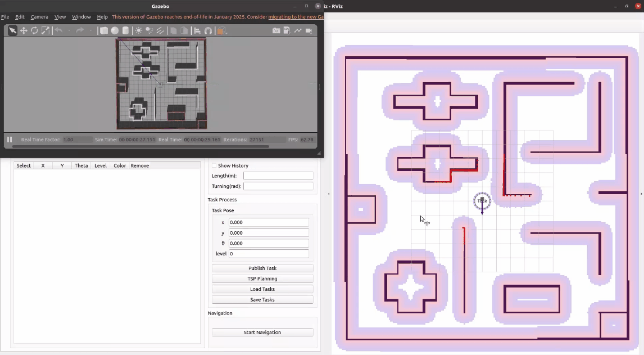
Task: Click the video record icon in Gazebo
Action: pyautogui.click(x=309, y=30)
